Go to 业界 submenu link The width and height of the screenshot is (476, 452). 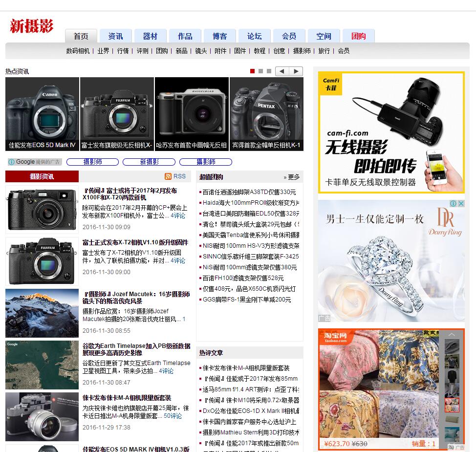point(103,51)
